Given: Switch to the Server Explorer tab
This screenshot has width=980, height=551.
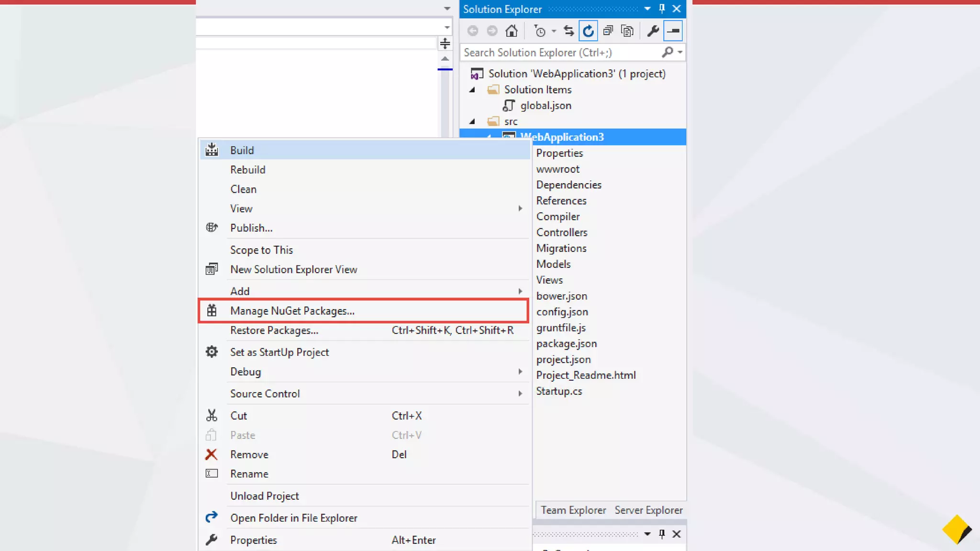Looking at the screenshot, I should tap(648, 510).
